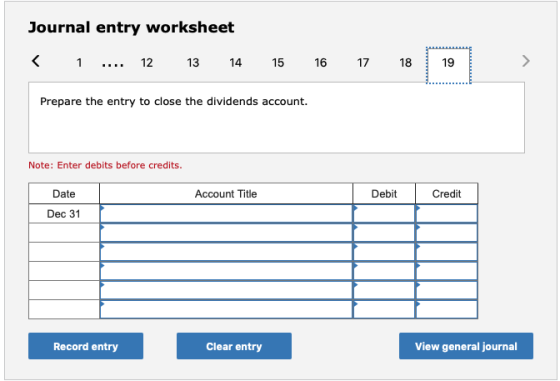Image resolution: width=560 pixels, height=381 pixels.
Task: Click the Record entry button
Action: pos(86,346)
